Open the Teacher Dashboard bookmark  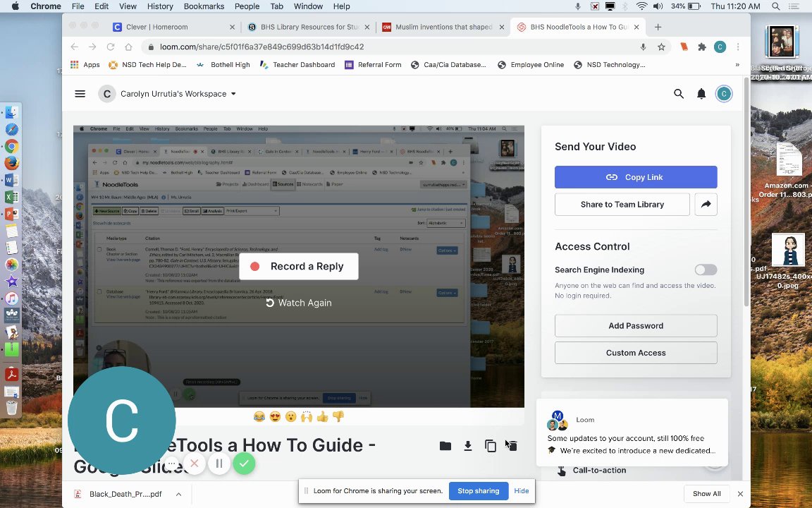(x=297, y=65)
